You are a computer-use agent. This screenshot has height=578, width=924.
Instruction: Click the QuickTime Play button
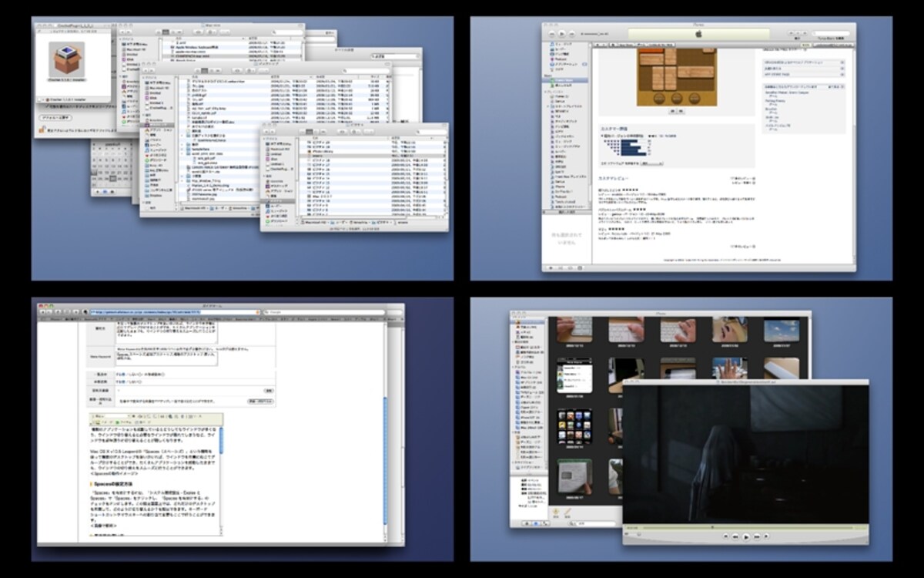(x=746, y=537)
